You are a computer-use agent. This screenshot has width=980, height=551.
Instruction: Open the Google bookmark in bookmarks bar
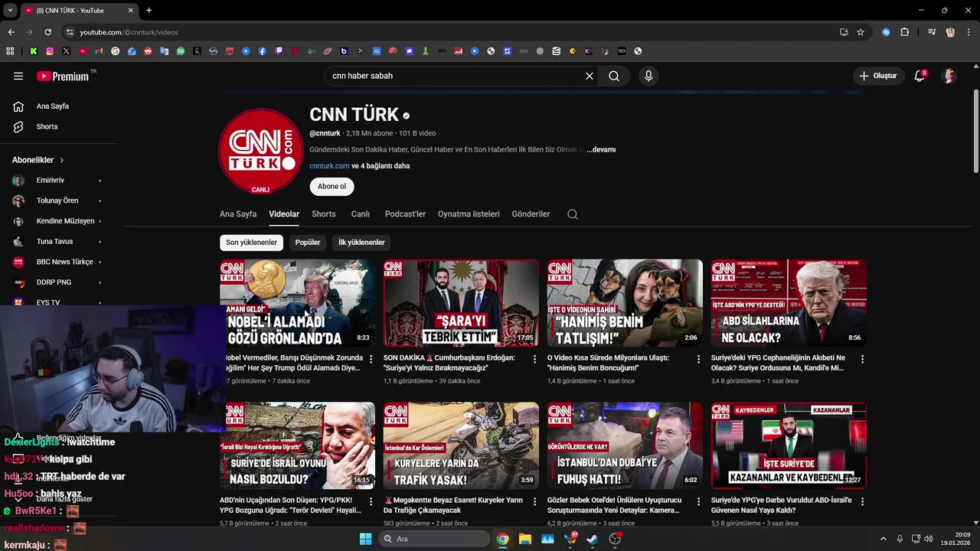(x=115, y=51)
